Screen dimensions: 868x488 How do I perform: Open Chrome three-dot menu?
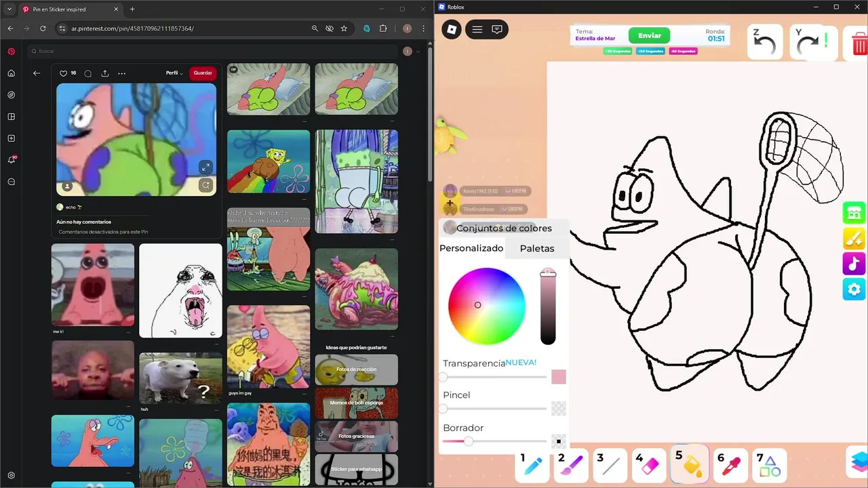point(424,28)
